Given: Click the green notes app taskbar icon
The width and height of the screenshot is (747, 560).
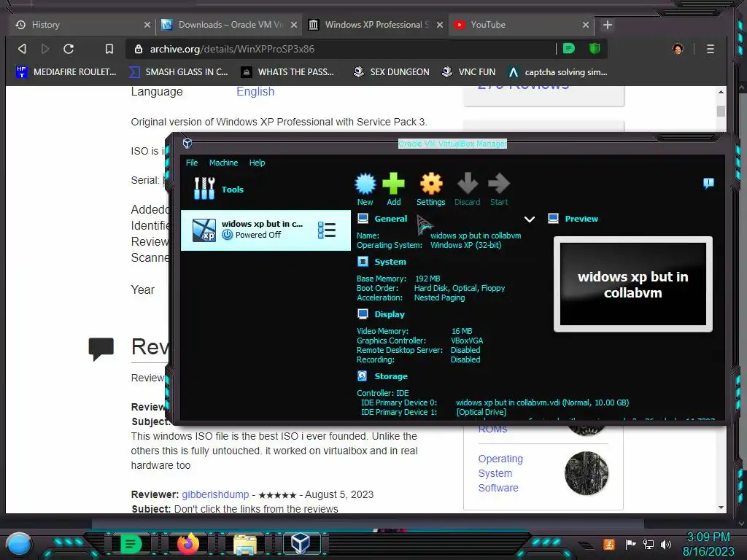Looking at the screenshot, I should 131,544.
